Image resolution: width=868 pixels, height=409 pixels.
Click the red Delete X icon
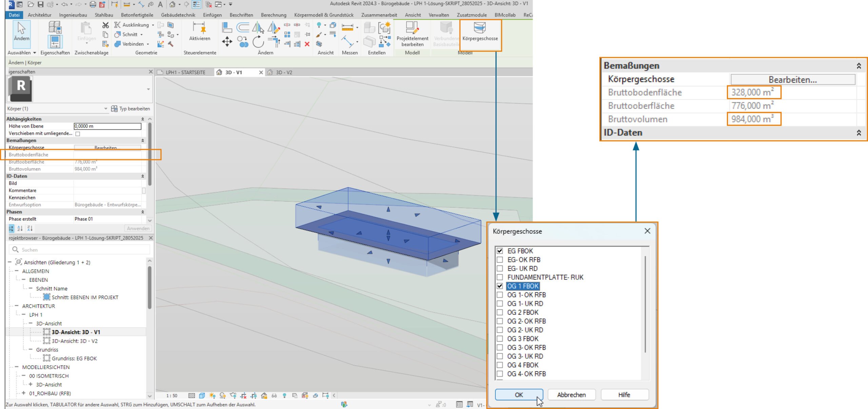click(x=307, y=44)
